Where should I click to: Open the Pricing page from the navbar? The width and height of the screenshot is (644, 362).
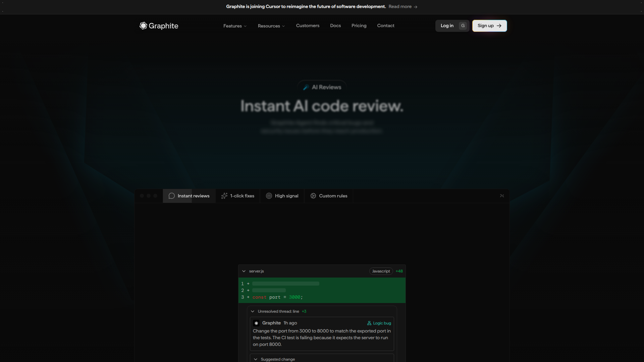tap(359, 25)
